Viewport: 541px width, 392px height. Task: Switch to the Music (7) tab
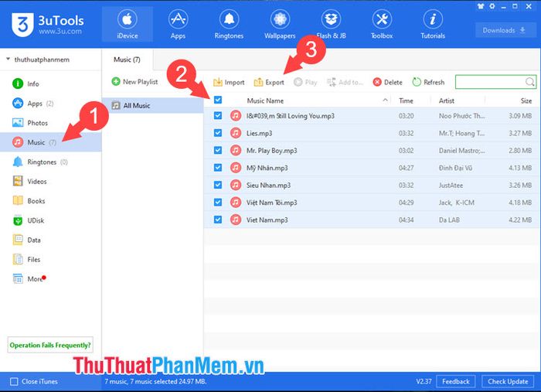[x=127, y=60]
